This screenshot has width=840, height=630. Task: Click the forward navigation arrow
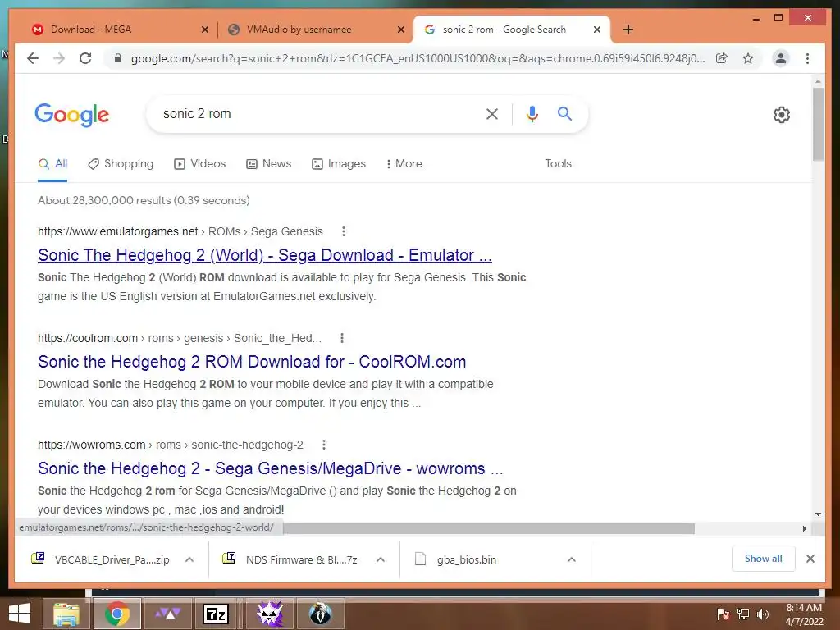tap(59, 58)
